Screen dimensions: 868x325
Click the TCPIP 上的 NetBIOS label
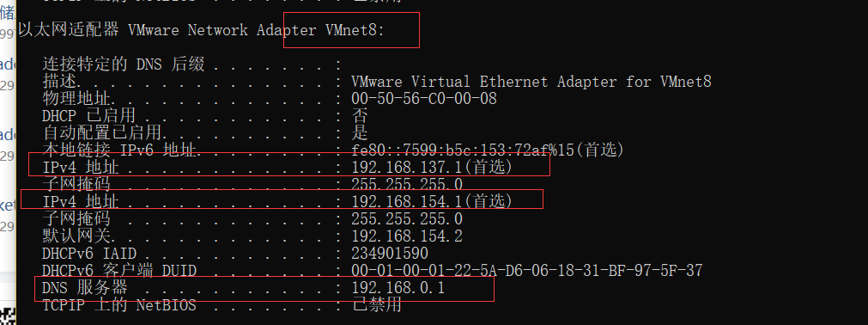click(119, 305)
